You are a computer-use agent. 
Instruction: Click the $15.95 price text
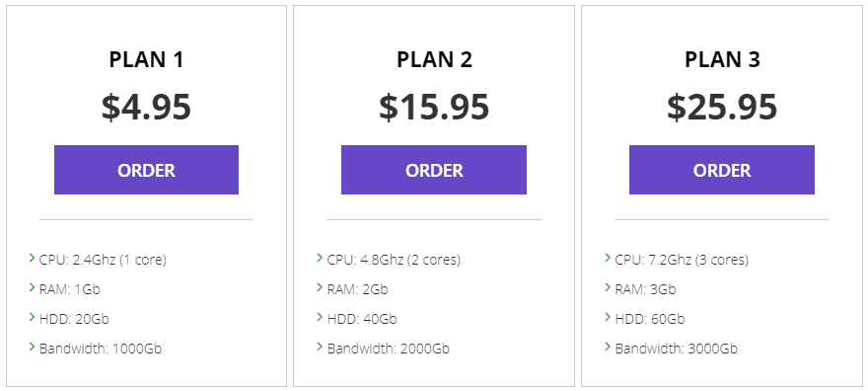click(434, 107)
